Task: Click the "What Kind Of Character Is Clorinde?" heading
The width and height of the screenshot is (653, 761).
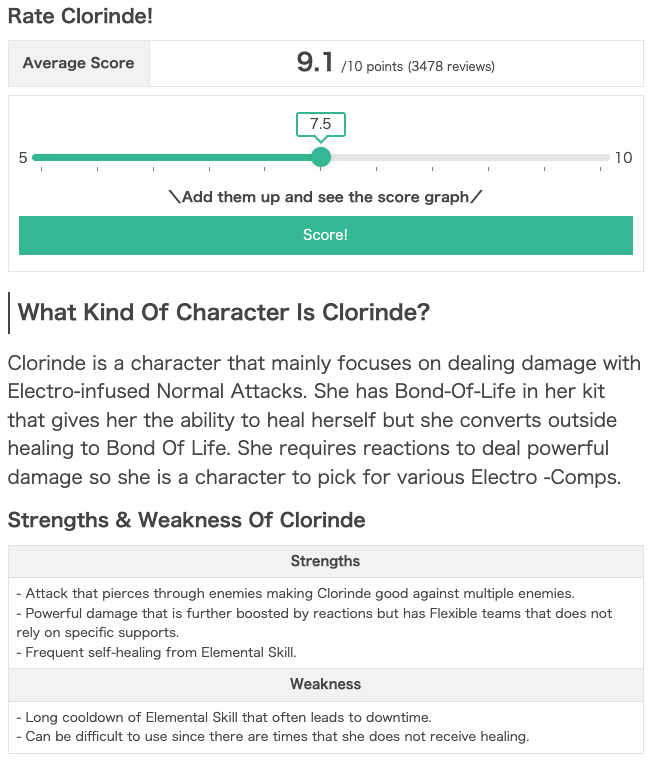Action: tap(224, 312)
